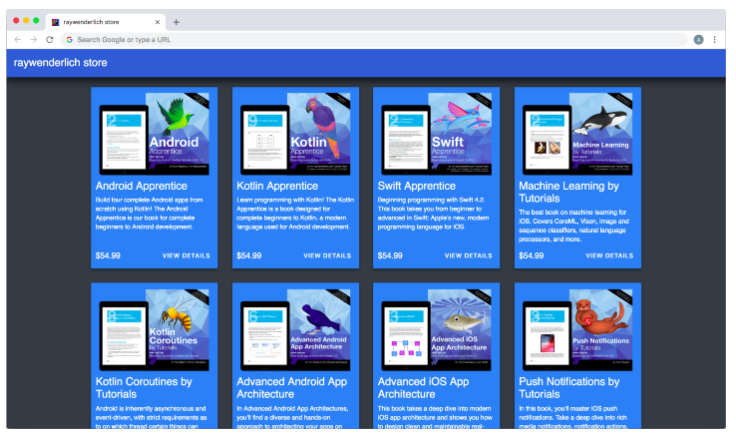Open the user profile avatar icon
The image size is (736, 434).
click(698, 40)
